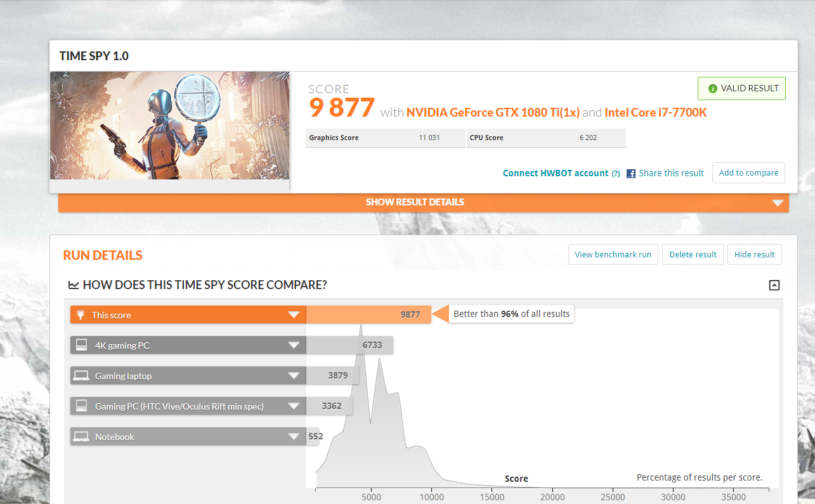This screenshot has width=815, height=504.
Task: Click the chart icon before How does this score compare
Action: [x=74, y=285]
